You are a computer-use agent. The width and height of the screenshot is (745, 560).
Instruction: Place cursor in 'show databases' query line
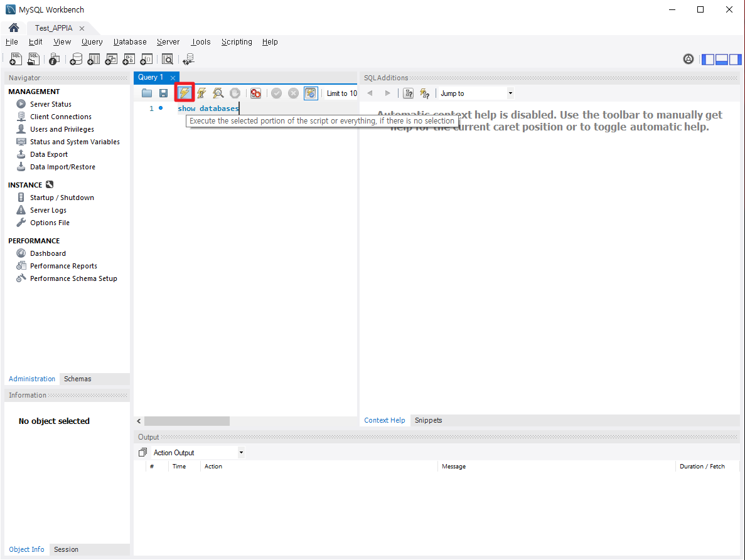[x=208, y=108]
